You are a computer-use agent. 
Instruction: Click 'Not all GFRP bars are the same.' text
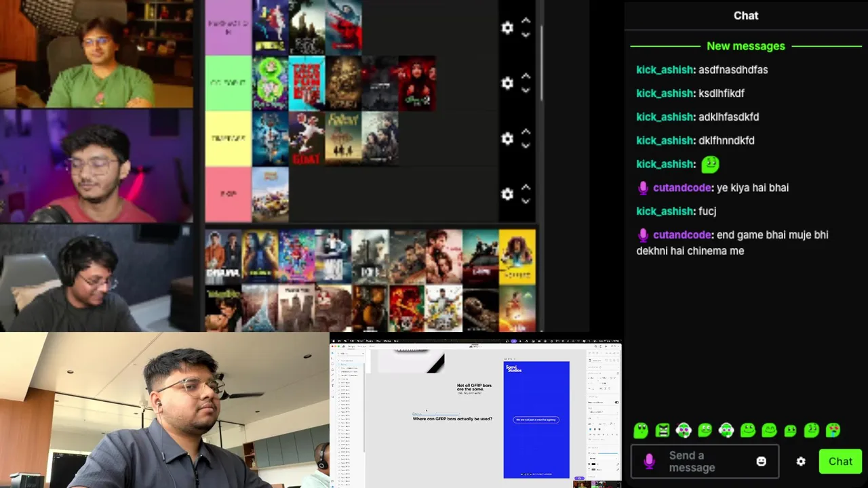point(474,387)
